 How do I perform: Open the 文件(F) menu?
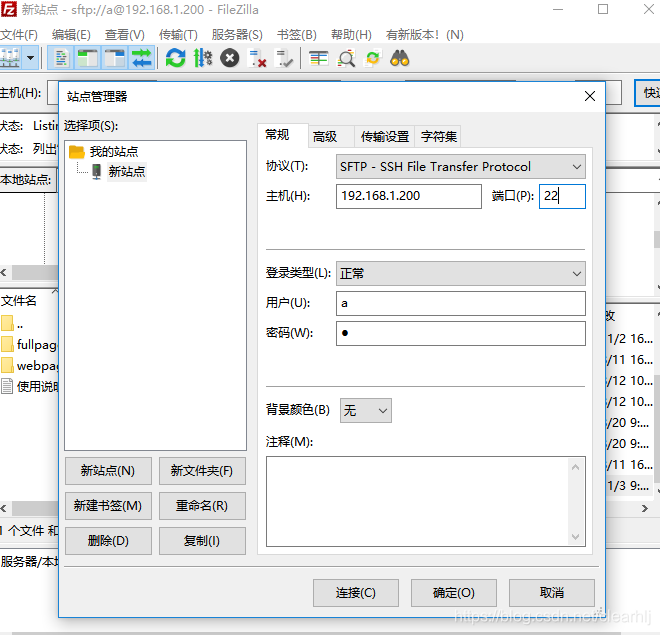point(19,35)
